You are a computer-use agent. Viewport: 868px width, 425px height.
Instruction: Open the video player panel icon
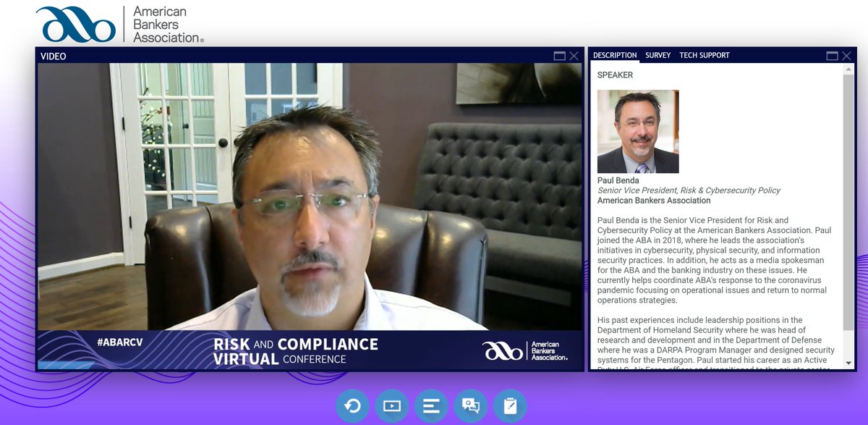(391, 405)
